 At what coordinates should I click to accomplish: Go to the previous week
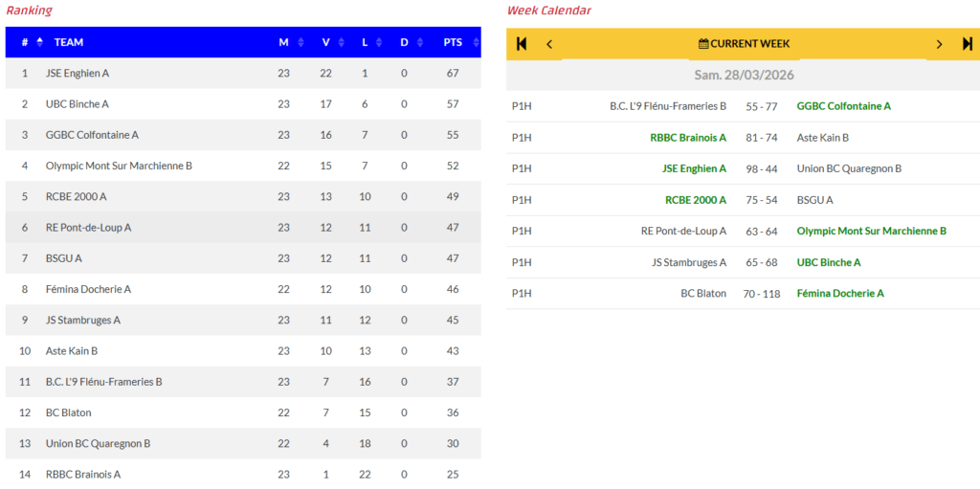[x=549, y=44]
